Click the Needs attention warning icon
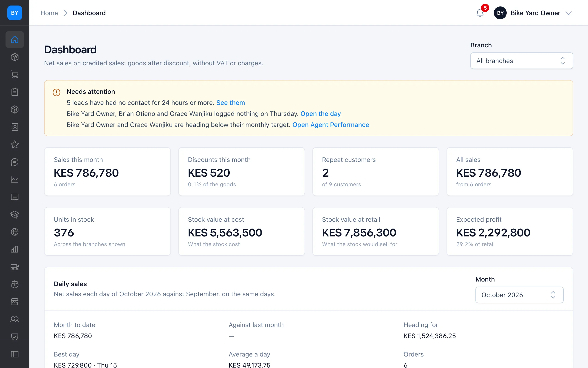The image size is (588, 368). tap(56, 92)
